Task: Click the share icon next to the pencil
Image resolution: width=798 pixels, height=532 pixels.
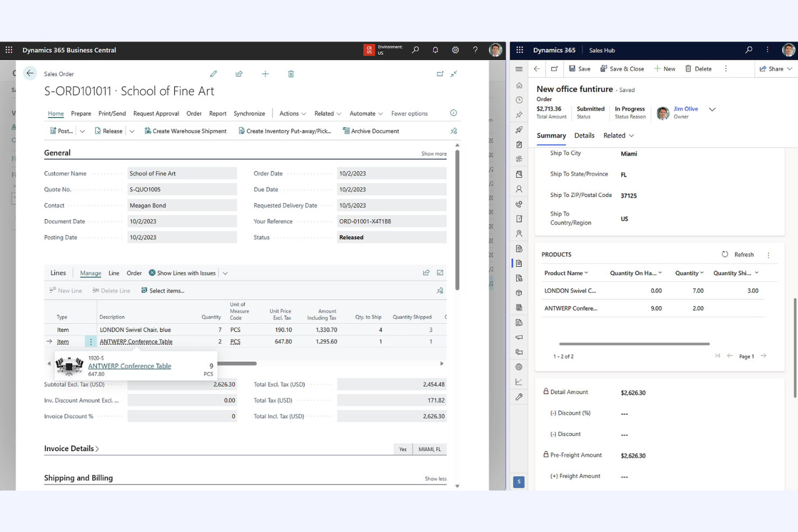Action: tap(239, 74)
